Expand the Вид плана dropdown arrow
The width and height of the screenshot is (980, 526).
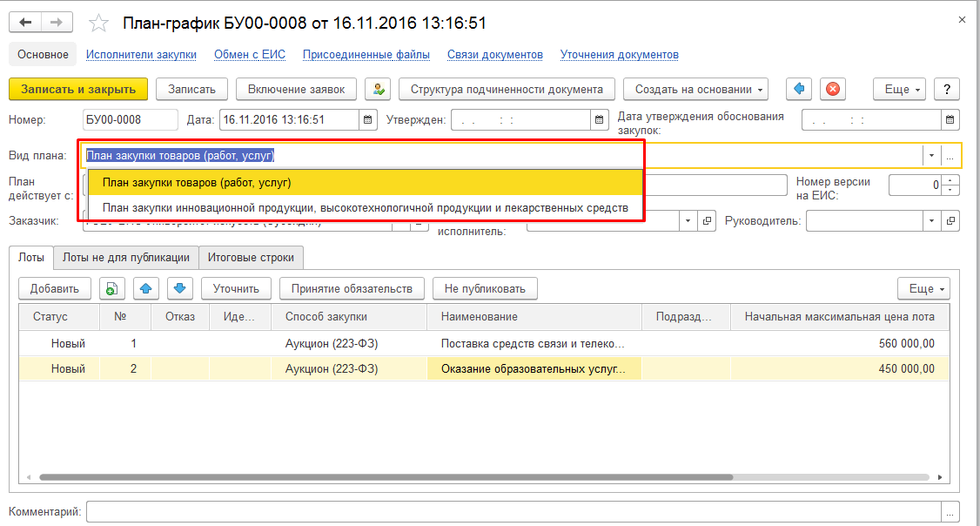tap(931, 156)
